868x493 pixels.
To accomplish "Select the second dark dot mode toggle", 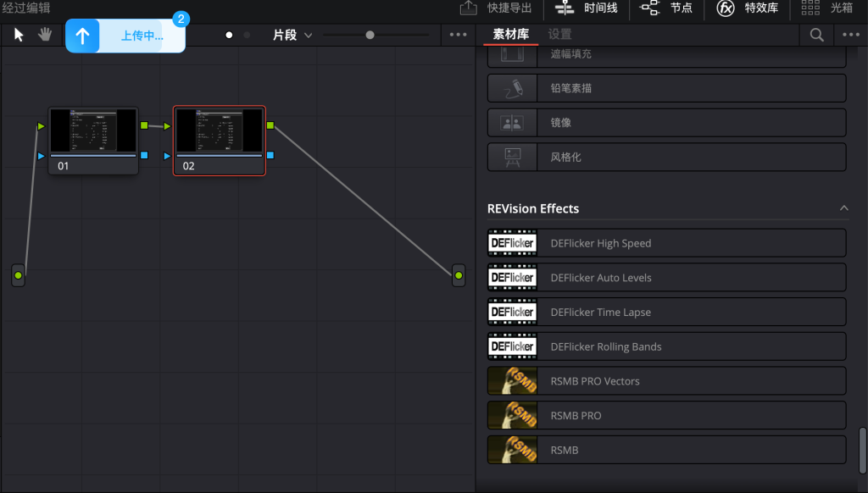I will pos(247,36).
